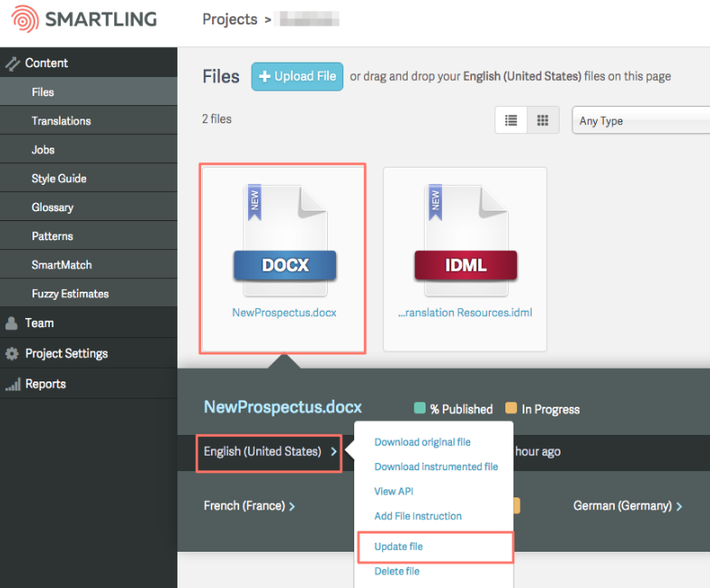Click the NewProspectus.docx panel heading
This screenshot has height=588, width=710.
(x=283, y=407)
